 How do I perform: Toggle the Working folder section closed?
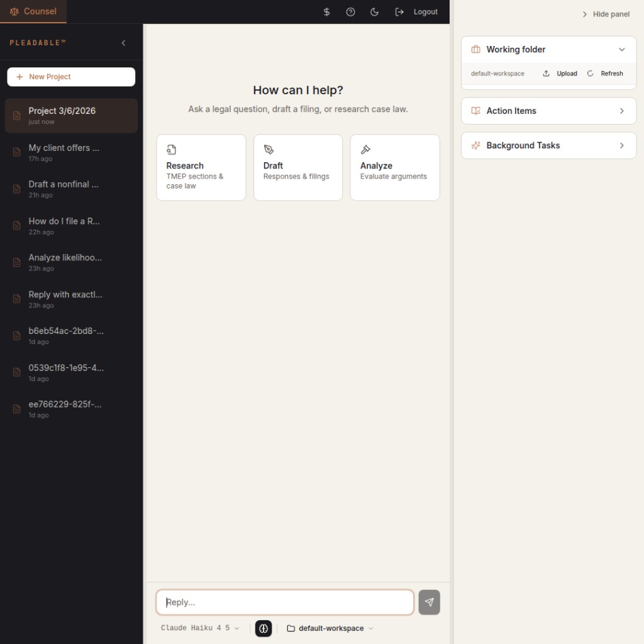coord(622,49)
